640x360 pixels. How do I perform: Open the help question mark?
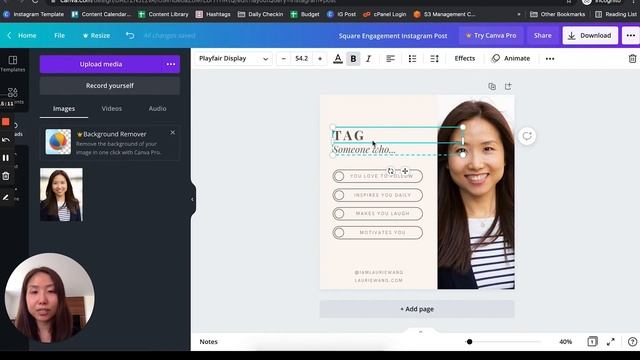tap(632, 342)
